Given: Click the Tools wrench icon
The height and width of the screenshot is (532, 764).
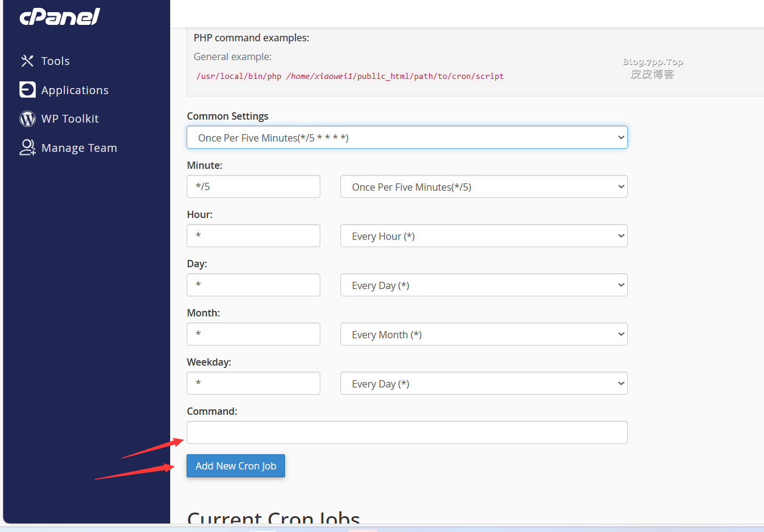Looking at the screenshot, I should (x=27, y=61).
